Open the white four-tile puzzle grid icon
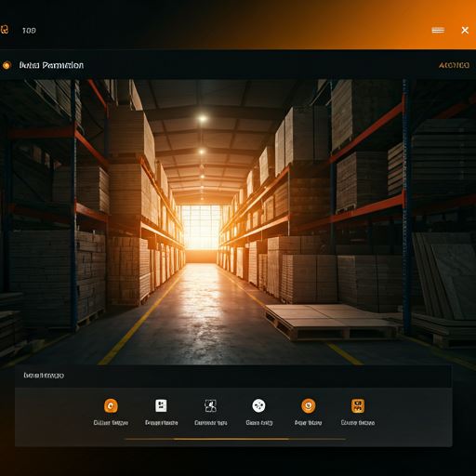476x476 pixels. tap(210, 405)
